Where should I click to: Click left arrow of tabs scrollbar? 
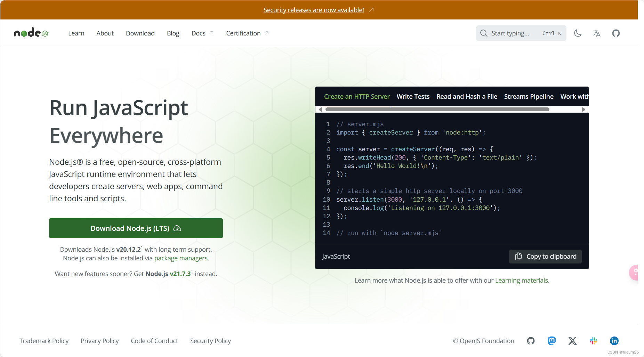pyautogui.click(x=320, y=109)
